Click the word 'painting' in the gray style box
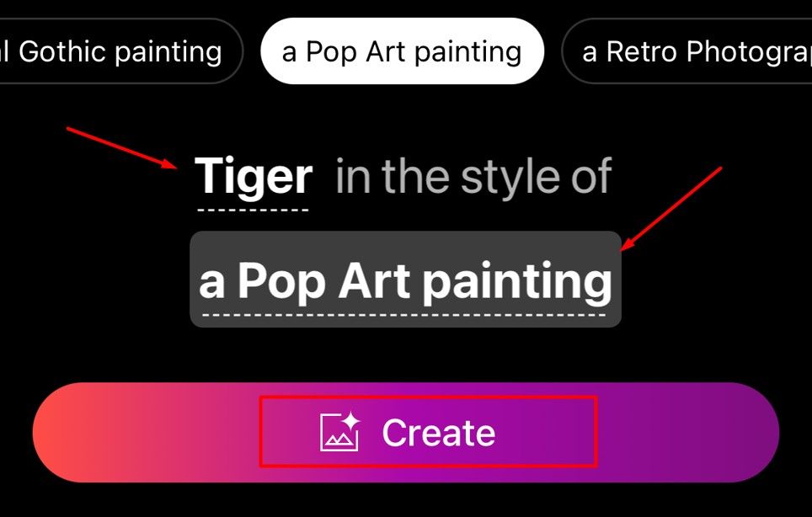This screenshot has height=517, width=812. 518,282
